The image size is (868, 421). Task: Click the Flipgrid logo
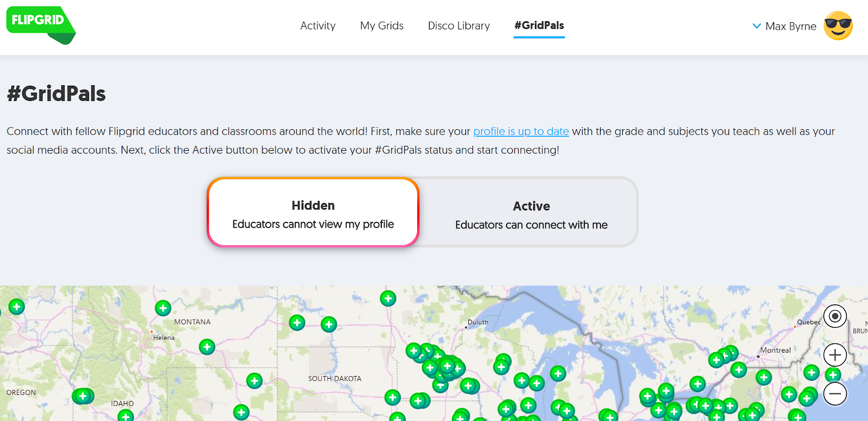tap(39, 24)
